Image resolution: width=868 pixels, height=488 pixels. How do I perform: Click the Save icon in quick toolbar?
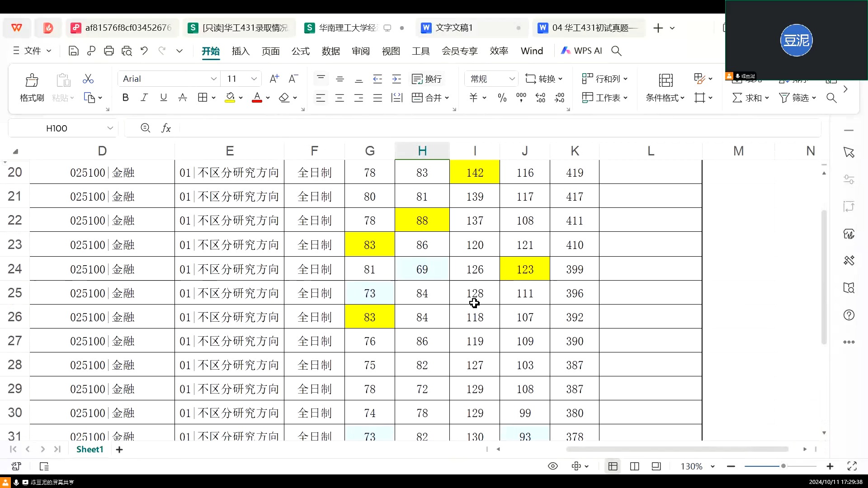(73, 51)
